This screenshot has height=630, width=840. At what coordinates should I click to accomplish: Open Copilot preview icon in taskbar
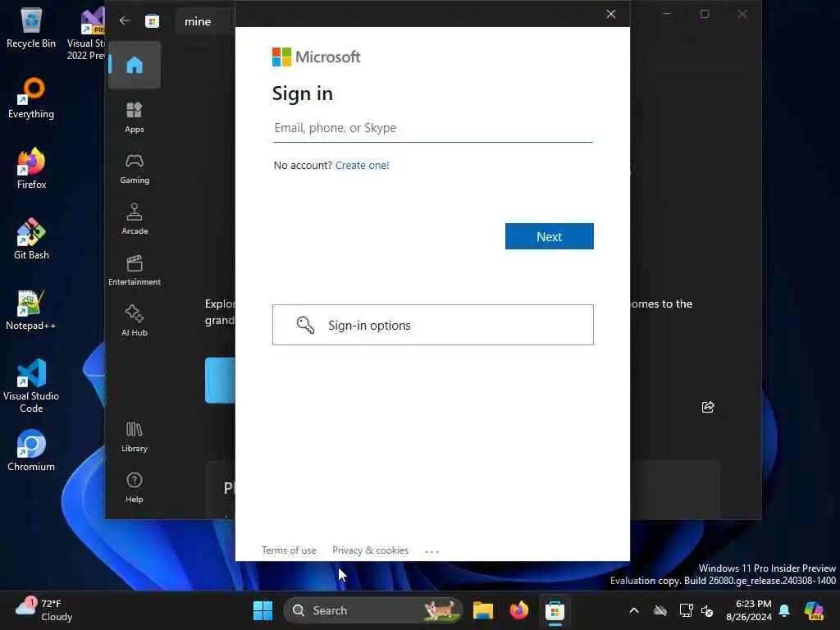coord(814,610)
